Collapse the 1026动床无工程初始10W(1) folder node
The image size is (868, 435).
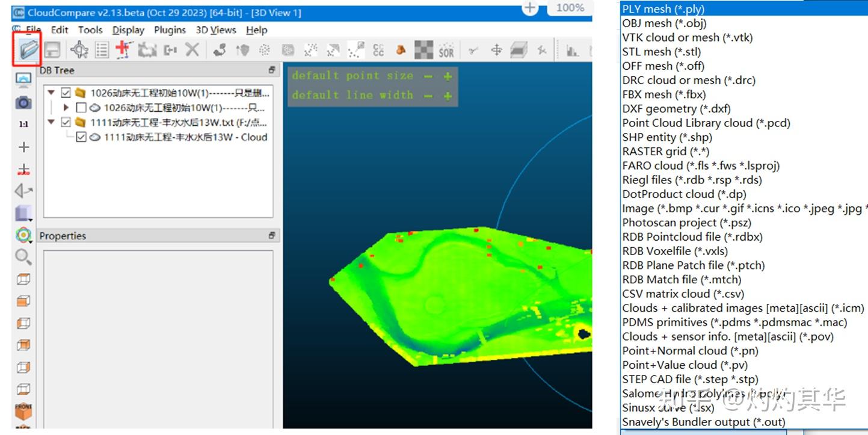tap(51, 93)
